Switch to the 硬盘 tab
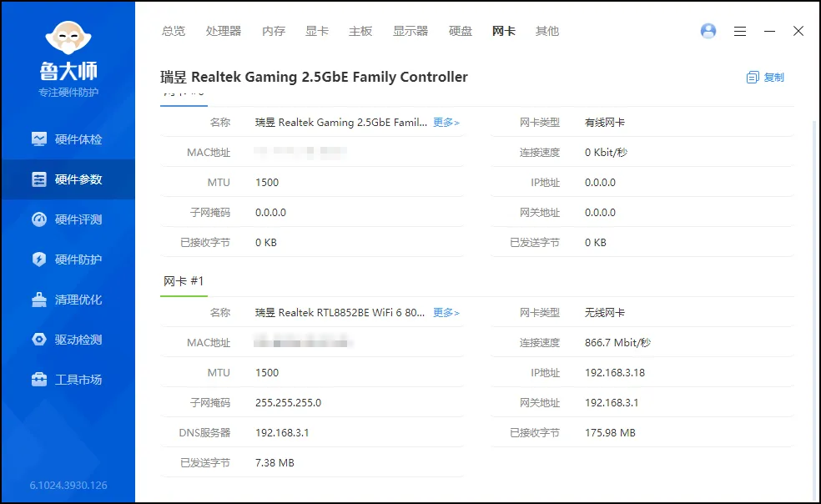Viewport: 821px width, 504px height. [461, 31]
